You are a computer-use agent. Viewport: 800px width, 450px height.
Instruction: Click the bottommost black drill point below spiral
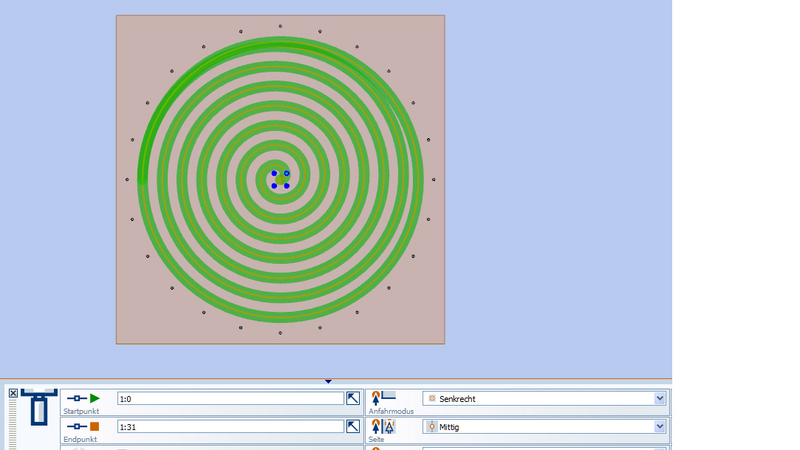click(x=280, y=333)
